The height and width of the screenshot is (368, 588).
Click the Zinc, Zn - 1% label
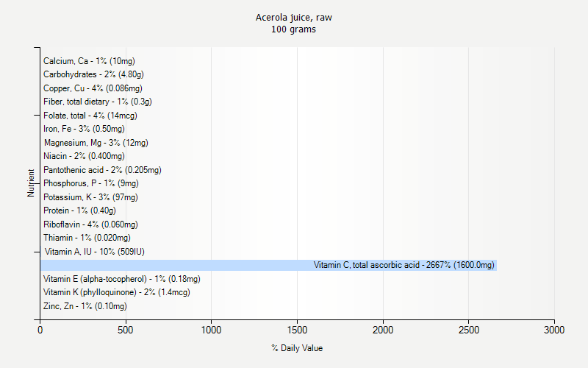(85, 306)
